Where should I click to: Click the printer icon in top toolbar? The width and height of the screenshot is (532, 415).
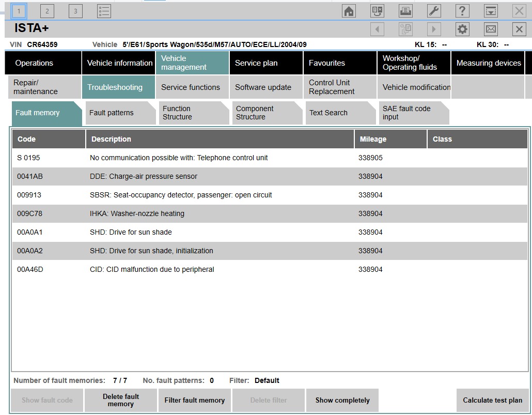click(405, 11)
